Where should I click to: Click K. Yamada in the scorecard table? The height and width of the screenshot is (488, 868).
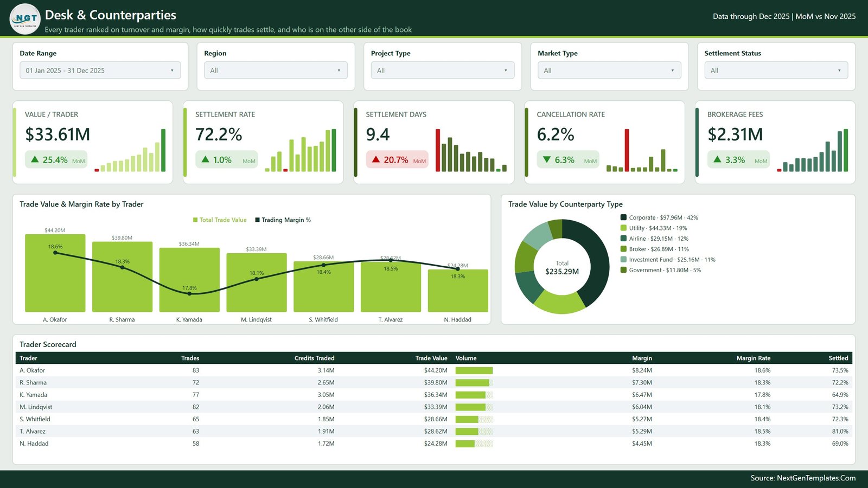click(34, 395)
